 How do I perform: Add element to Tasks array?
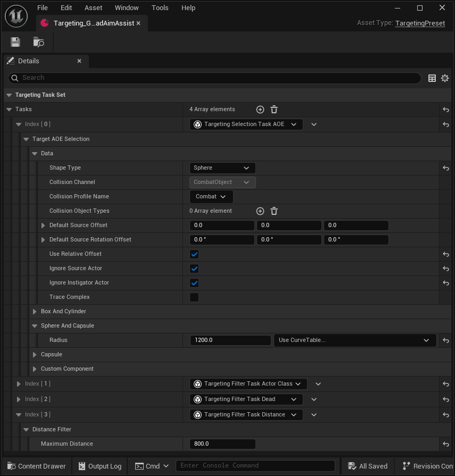pyautogui.click(x=260, y=110)
